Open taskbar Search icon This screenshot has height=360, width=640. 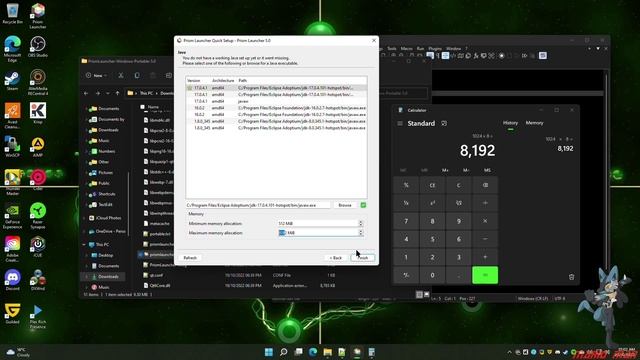(x=284, y=352)
